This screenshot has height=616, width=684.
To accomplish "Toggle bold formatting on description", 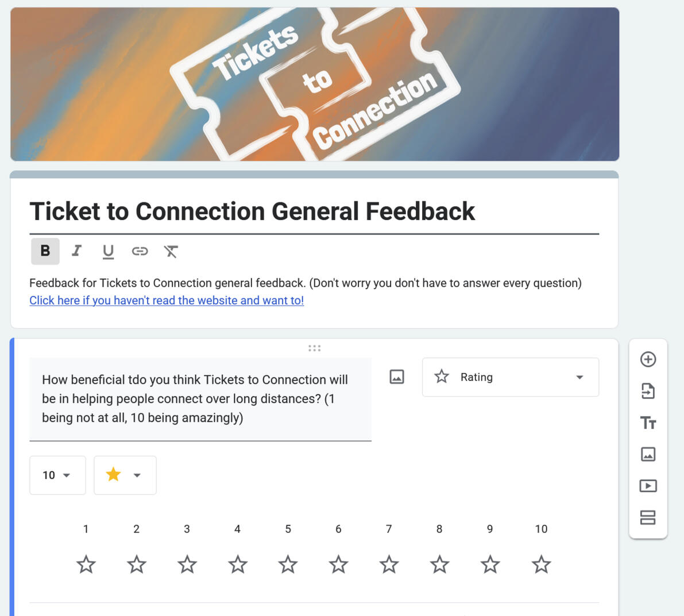I will (45, 251).
